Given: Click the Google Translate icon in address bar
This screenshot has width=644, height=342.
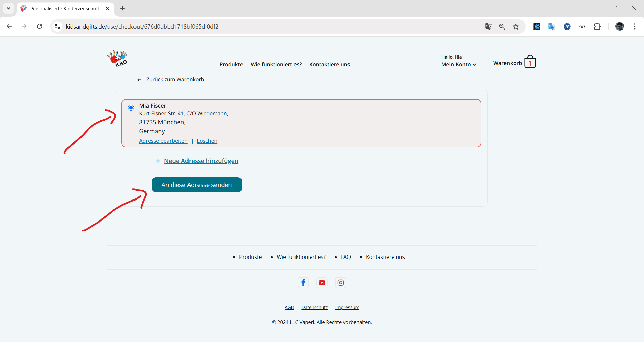Looking at the screenshot, I should 489,27.
